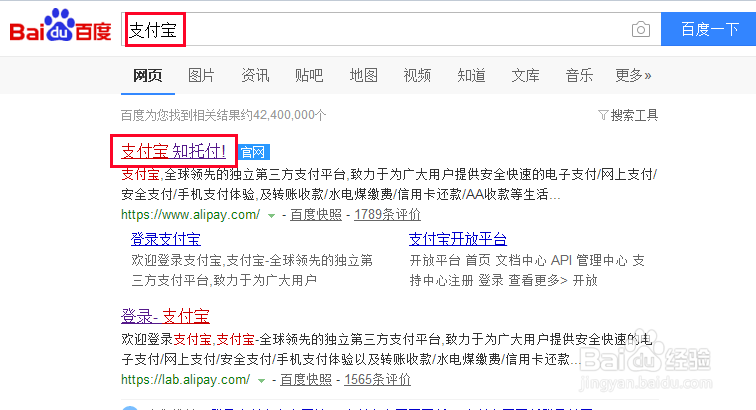
Task: Focus the search box containing 支付宝
Action: [x=391, y=29]
